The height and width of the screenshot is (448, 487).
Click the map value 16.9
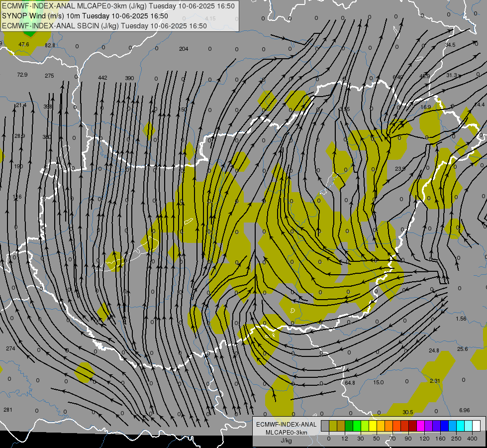coord(426,107)
